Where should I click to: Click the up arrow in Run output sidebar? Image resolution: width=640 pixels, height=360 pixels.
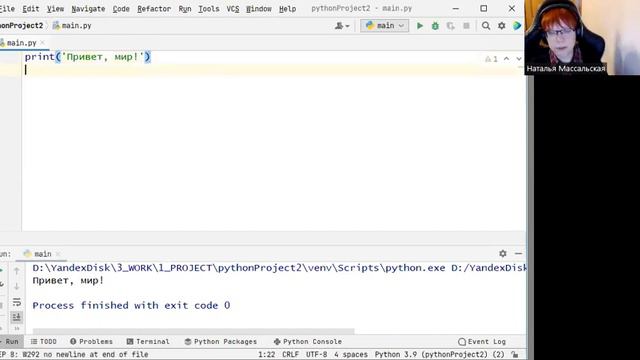[x=17, y=271]
